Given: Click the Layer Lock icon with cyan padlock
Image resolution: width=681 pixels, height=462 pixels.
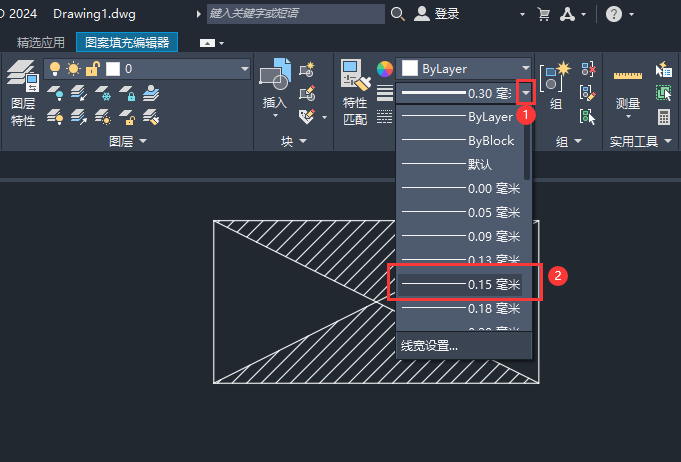Looking at the screenshot, I should (127, 93).
